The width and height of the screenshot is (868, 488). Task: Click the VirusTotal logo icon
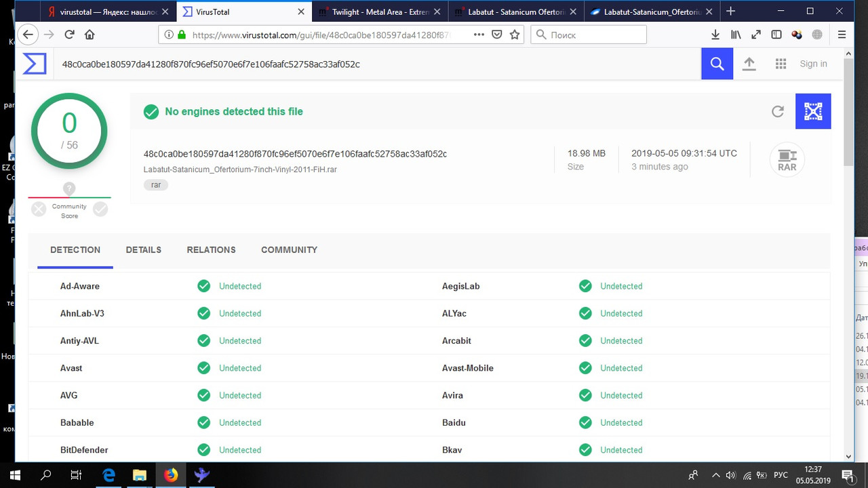click(x=35, y=64)
